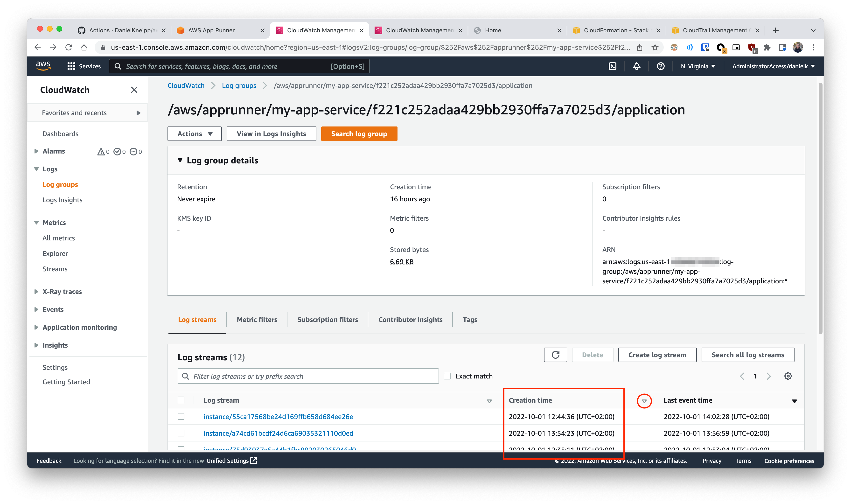Expand the N. Virginia region dropdown
This screenshot has width=851, height=504.
tap(698, 66)
